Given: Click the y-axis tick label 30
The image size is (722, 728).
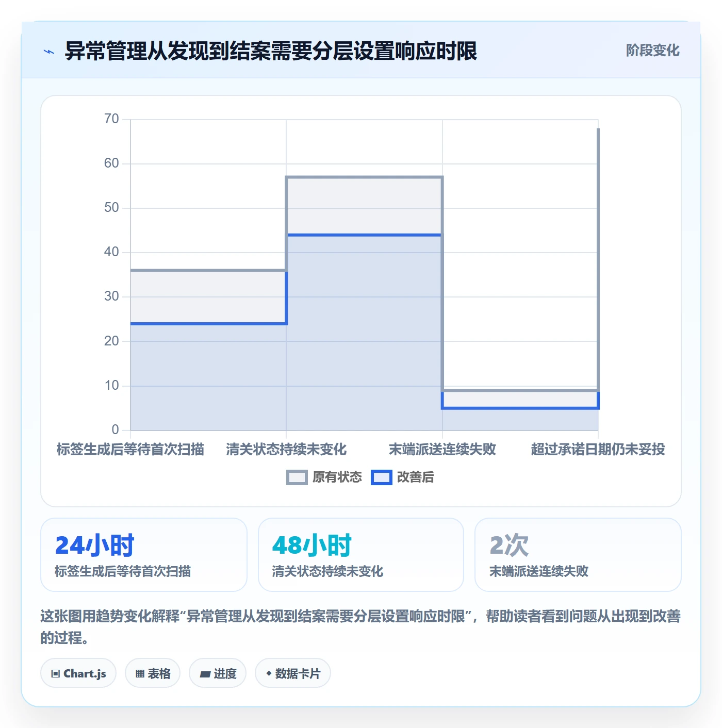Looking at the screenshot, I should pos(111,296).
